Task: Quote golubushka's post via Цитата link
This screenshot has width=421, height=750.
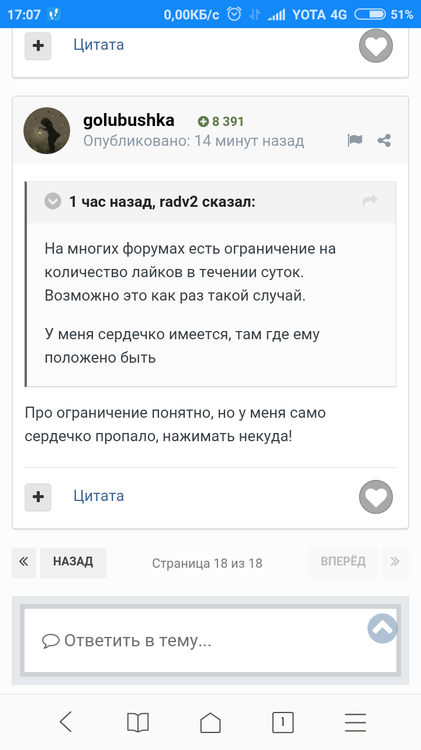Action: [x=99, y=496]
